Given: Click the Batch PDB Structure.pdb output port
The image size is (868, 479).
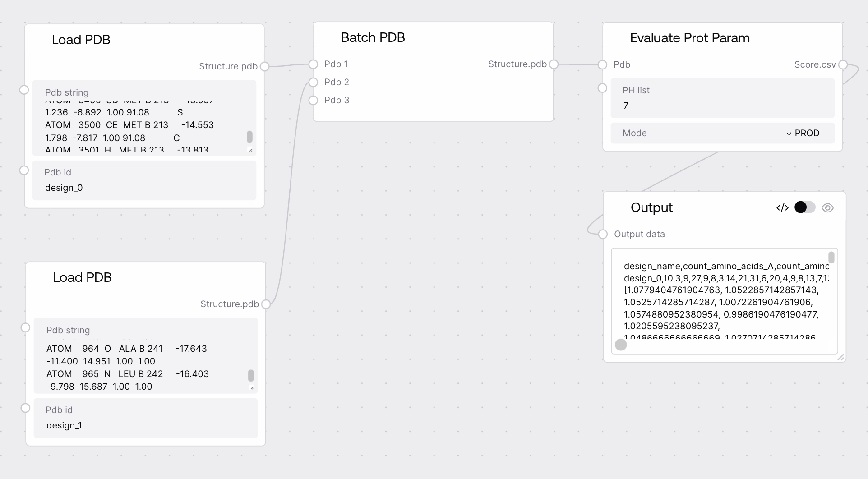Looking at the screenshot, I should [554, 64].
